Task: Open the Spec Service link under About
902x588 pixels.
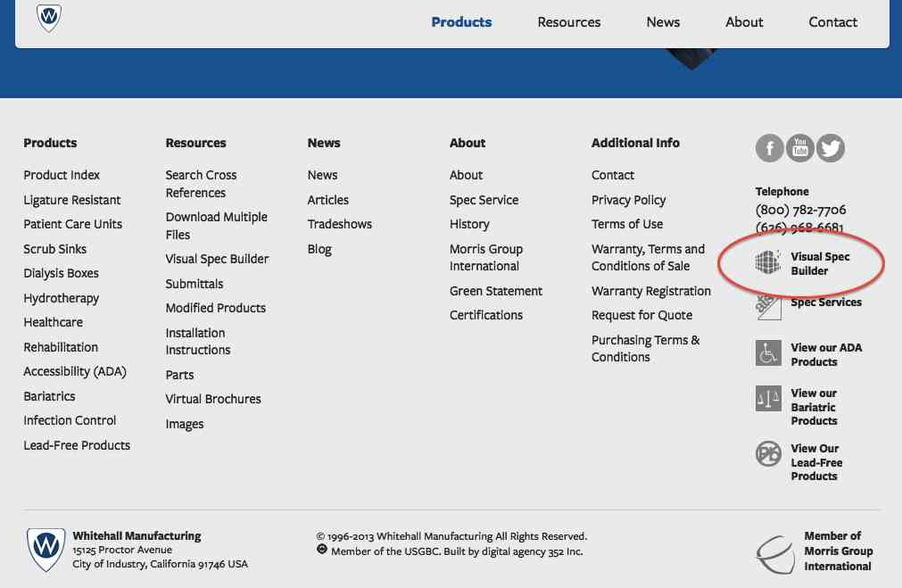Action: click(x=484, y=200)
